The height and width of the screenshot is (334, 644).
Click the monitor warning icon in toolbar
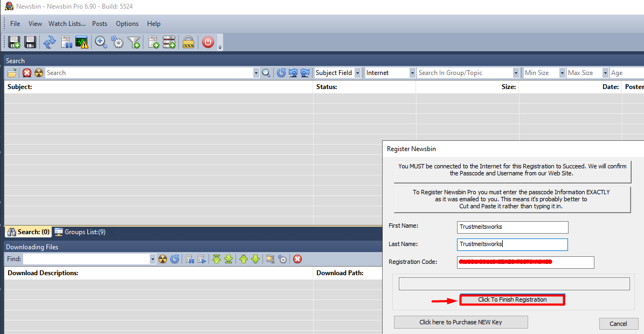click(82, 42)
